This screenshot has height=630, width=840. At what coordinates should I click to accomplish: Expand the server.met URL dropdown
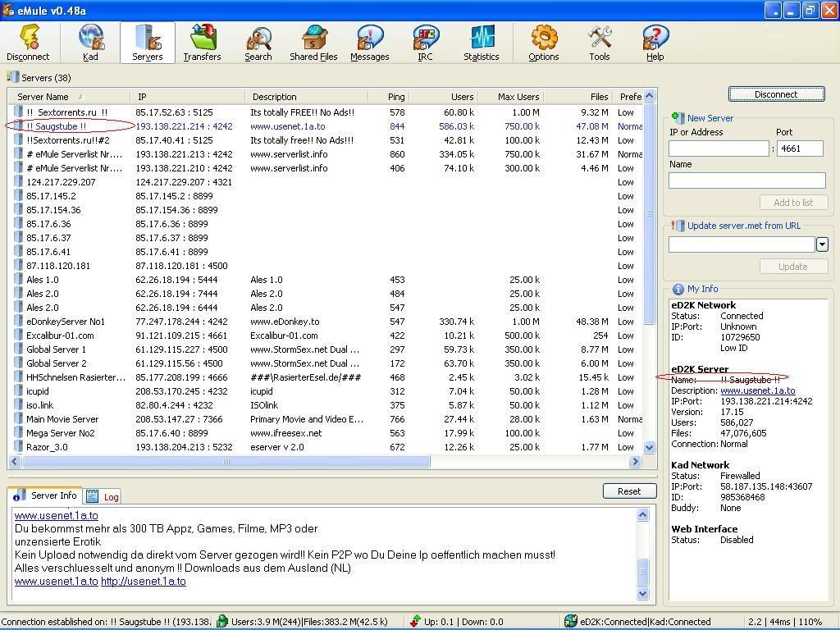[x=821, y=244]
